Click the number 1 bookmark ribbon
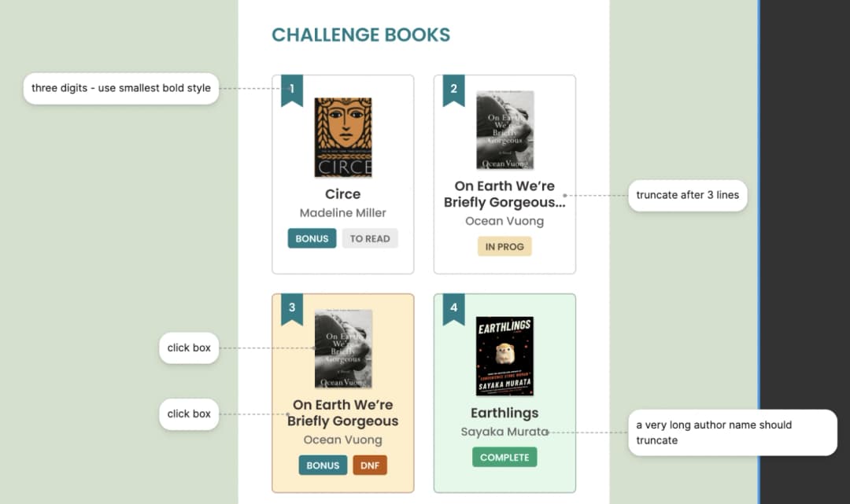850x504 pixels. pos(291,89)
